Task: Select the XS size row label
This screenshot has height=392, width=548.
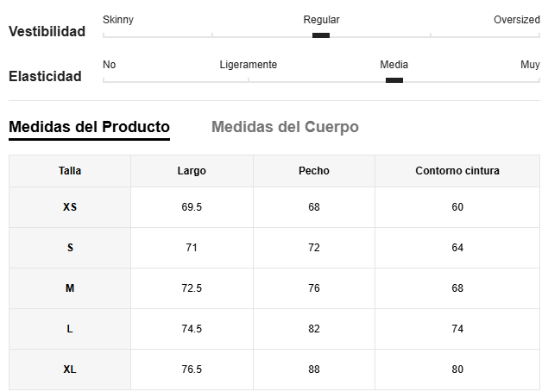Action: click(70, 207)
